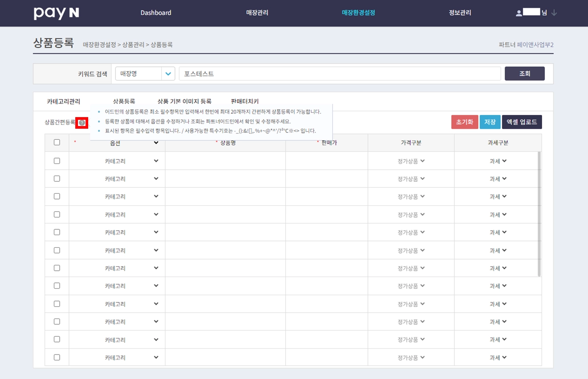Check the last visible product row checkbox
The height and width of the screenshot is (379, 588).
point(57,357)
